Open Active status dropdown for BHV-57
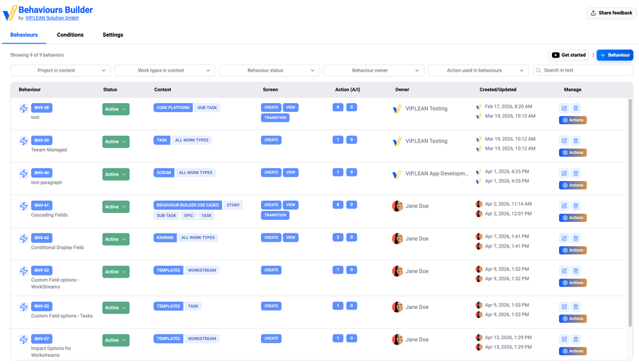This screenshot has height=364, width=639. coord(116,340)
